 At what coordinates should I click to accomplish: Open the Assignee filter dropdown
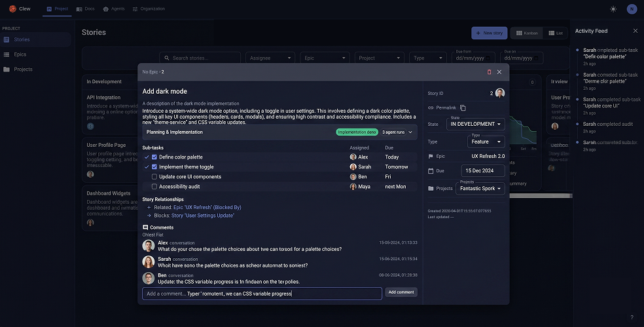click(x=270, y=58)
